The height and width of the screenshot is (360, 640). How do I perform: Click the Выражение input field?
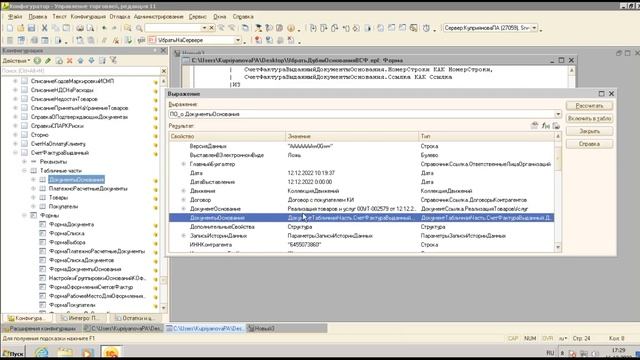click(x=361, y=114)
